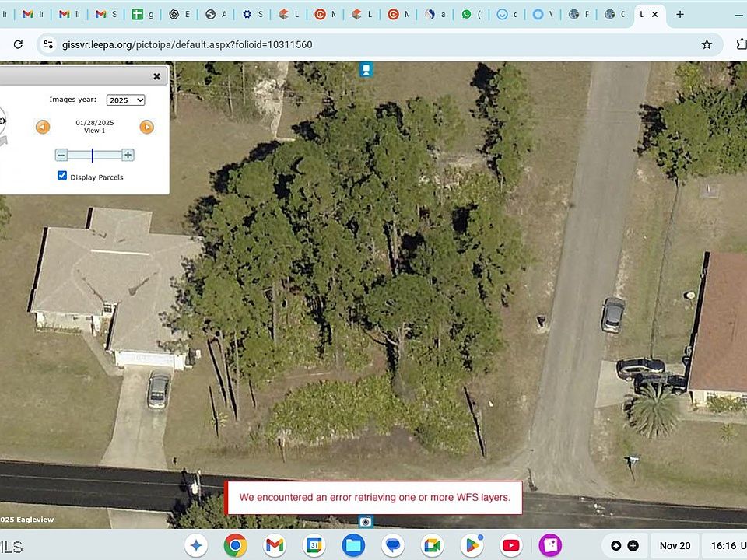Click the zoom out minus button
The image size is (747, 560).
click(x=61, y=155)
